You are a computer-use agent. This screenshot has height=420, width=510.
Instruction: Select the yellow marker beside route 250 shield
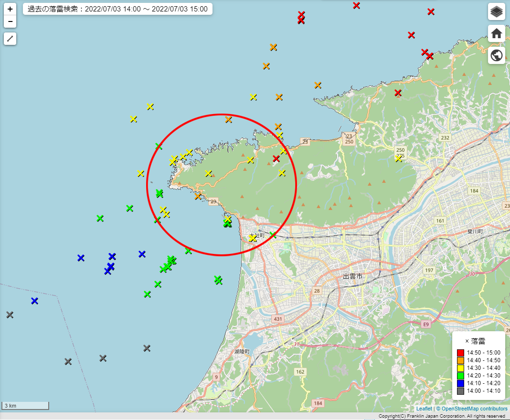point(398,158)
